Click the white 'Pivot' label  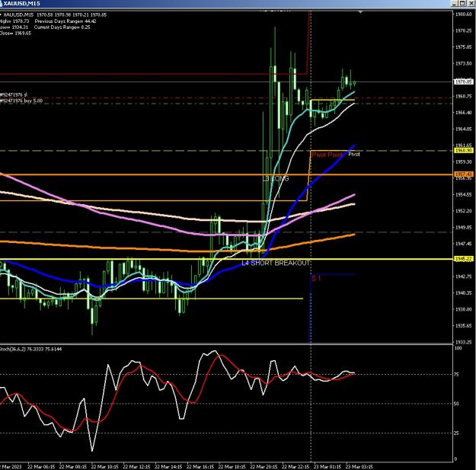click(x=354, y=154)
